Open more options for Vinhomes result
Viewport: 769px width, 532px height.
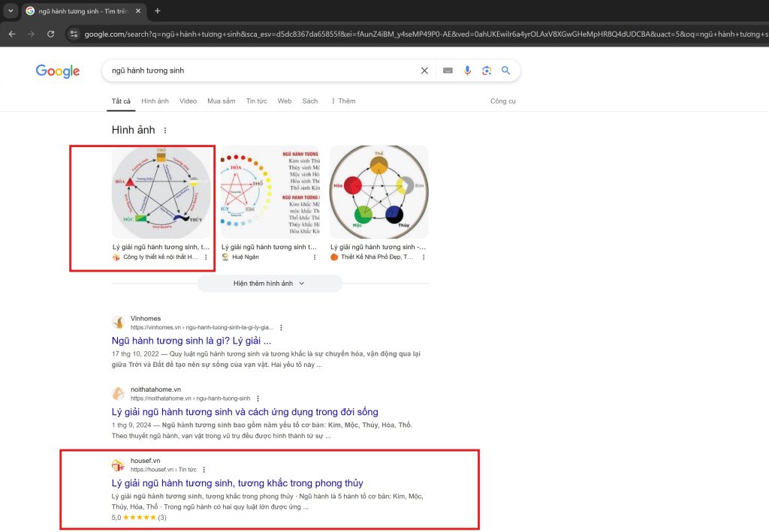pos(281,327)
